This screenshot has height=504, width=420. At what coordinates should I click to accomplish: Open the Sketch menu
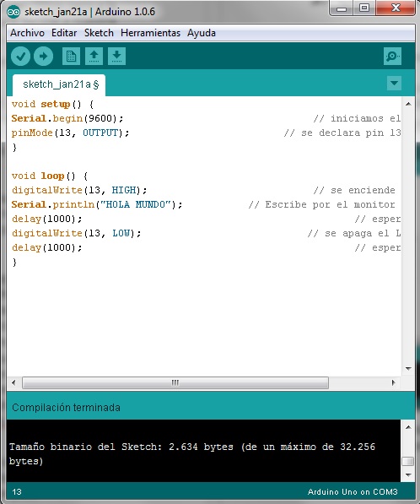[x=99, y=33]
